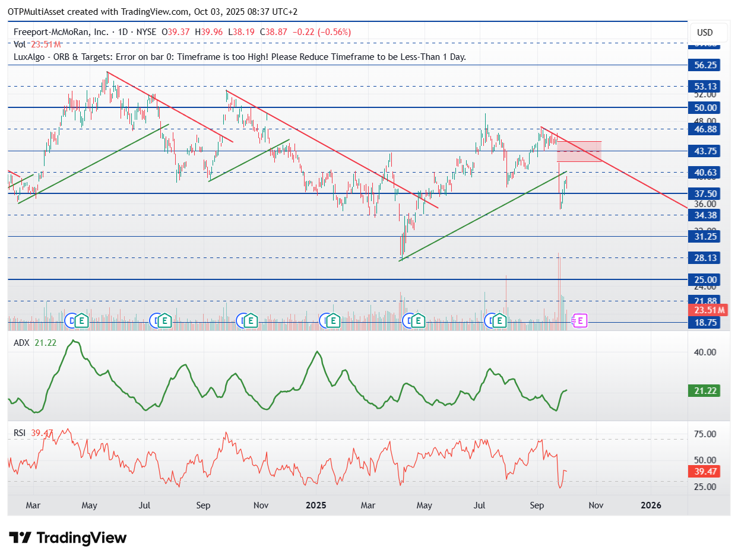Select the ADX indicator label
This screenshot has height=560, width=738.
(x=20, y=342)
